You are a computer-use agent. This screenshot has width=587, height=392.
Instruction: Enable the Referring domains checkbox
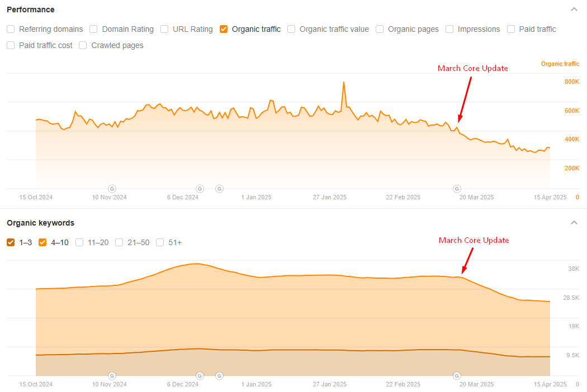pos(10,29)
